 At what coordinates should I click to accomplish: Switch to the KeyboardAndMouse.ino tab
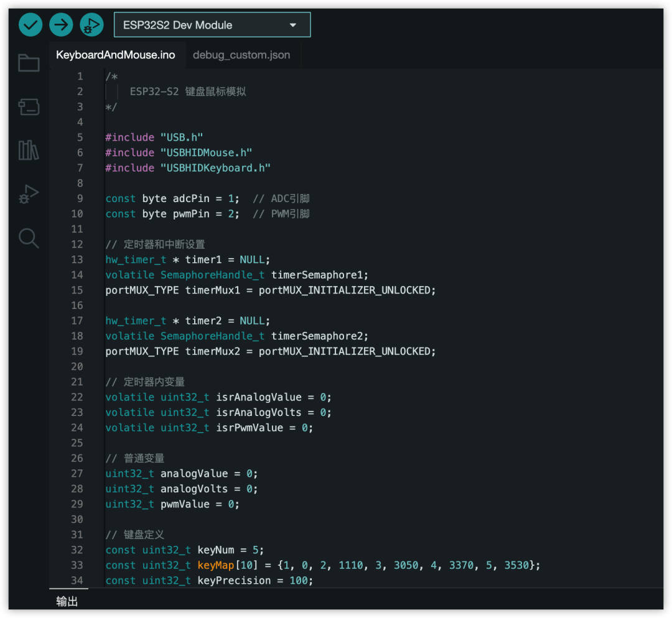point(116,55)
